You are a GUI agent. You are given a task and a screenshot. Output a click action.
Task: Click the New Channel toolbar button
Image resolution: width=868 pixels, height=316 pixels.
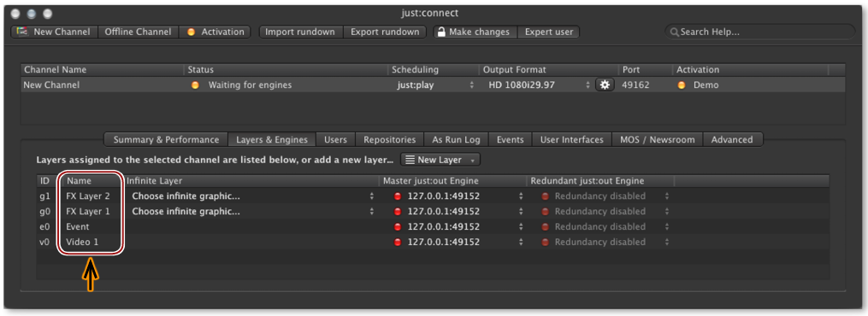click(54, 32)
